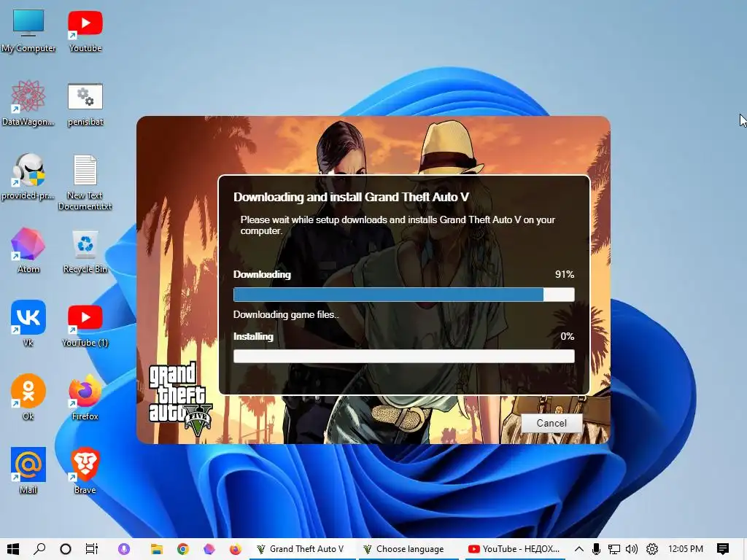Screen dimensions: 747x560
Task: Click the installer heading 'Downloading and install Grand Theft Auto V'
Action: (351, 197)
